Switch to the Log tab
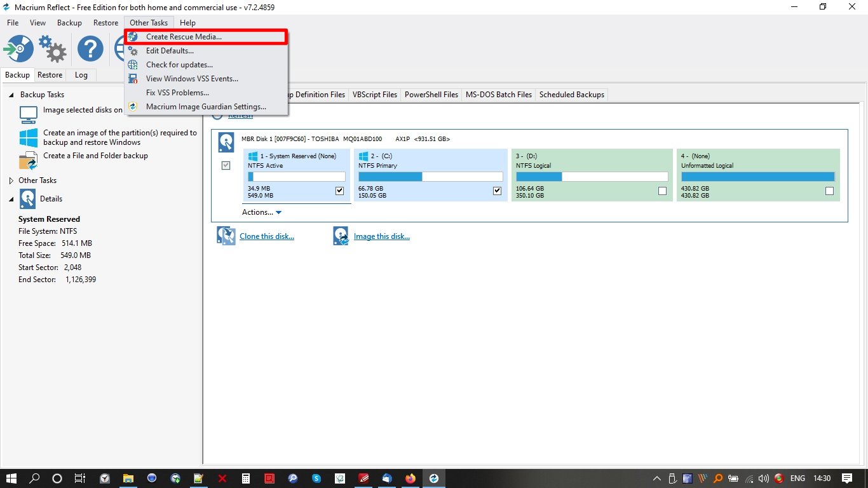The width and height of the screenshot is (868, 488). tap(81, 75)
